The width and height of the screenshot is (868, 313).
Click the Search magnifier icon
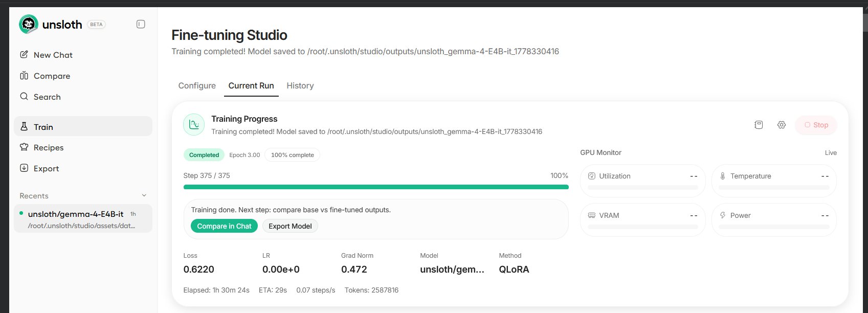click(x=24, y=96)
